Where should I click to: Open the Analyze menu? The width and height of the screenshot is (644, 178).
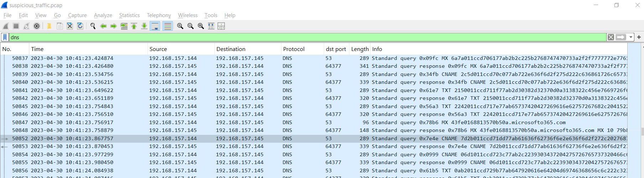tap(103, 15)
